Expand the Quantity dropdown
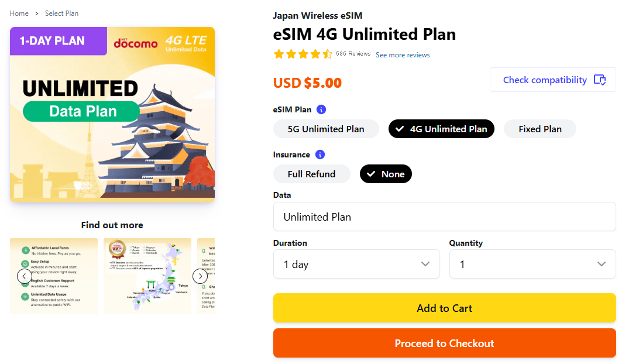639x364 pixels. (x=532, y=264)
